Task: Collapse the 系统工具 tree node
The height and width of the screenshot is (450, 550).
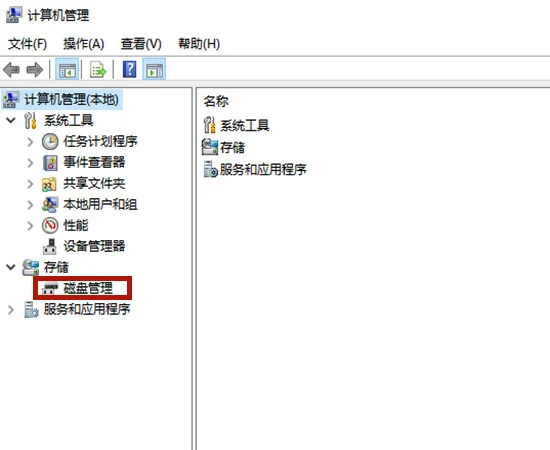Action: click(11, 120)
